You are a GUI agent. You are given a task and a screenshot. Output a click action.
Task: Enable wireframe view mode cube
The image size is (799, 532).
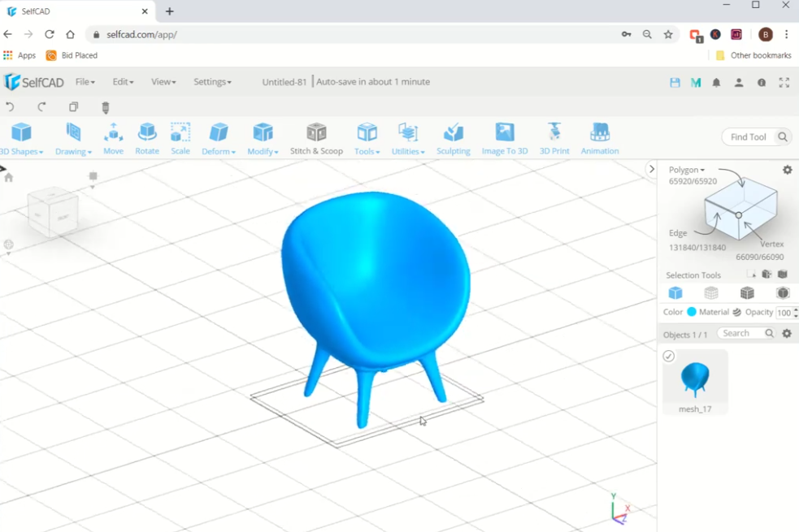(x=711, y=292)
